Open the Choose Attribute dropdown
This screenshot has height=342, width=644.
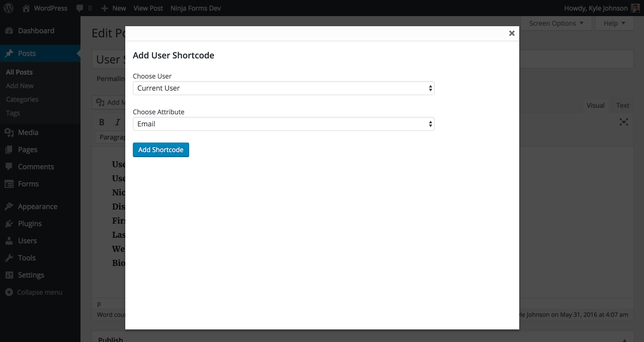tap(283, 124)
